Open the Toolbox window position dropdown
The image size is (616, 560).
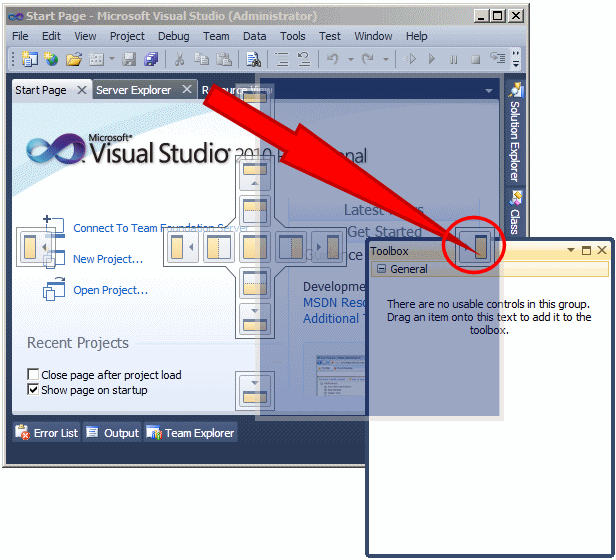(x=571, y=250)
